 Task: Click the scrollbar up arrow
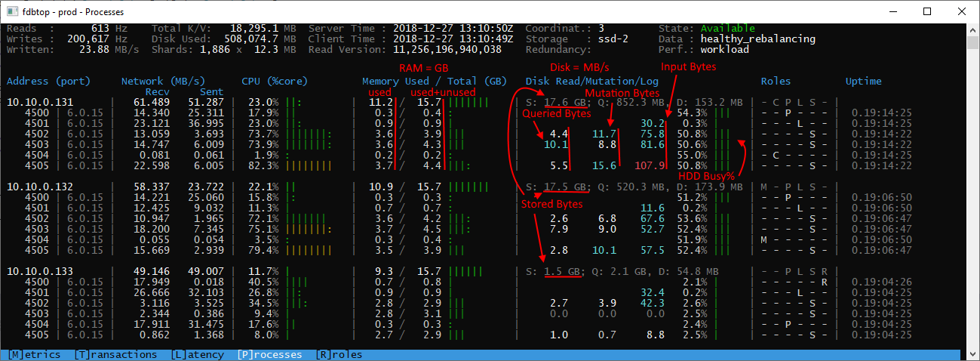[x=972, y=30]
